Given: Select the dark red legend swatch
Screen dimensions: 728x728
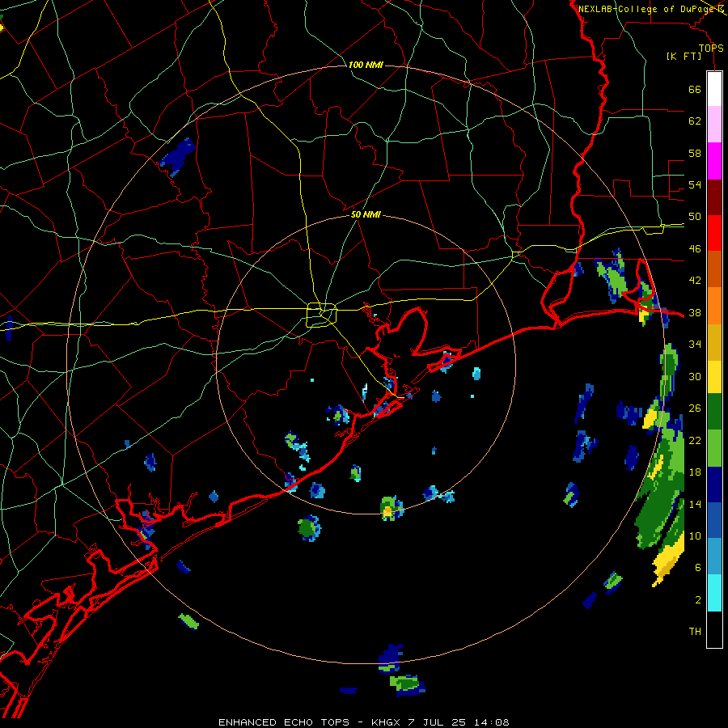Looking at the screenshot, I should (714, 197).
